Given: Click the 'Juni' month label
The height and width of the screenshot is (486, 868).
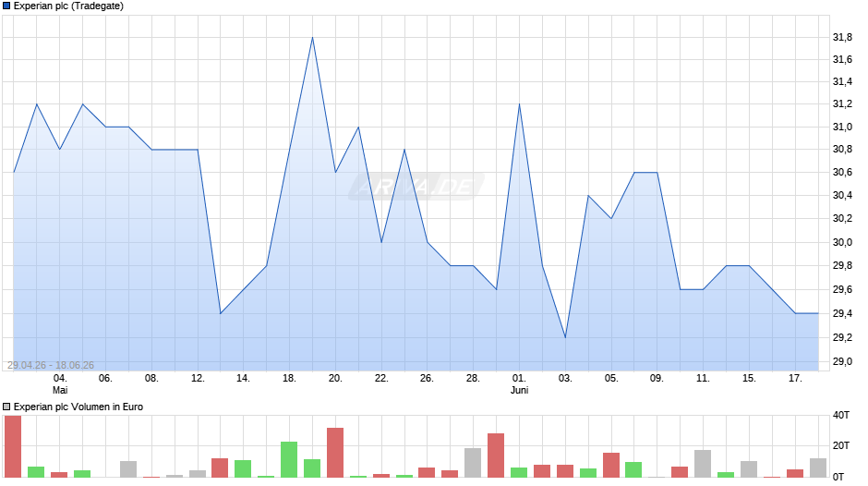Looking at the screenshot, I should (519, 390).
